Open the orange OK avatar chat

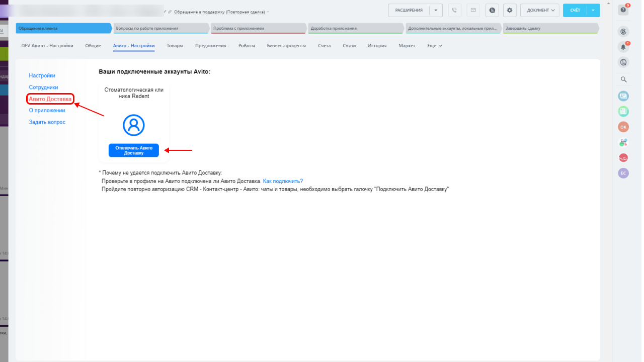coord(623,127)
